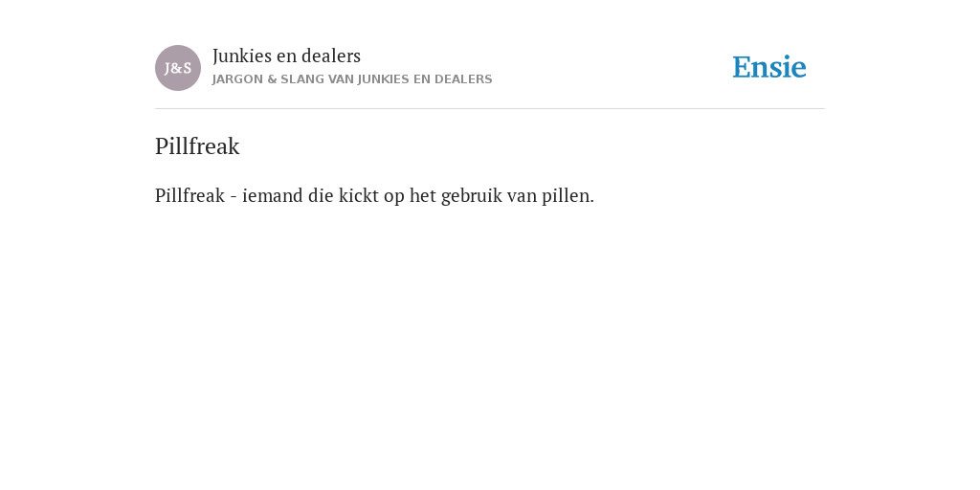Click the word 'die' in the definition
The image size is (980, 490).
tap(321, 195)
